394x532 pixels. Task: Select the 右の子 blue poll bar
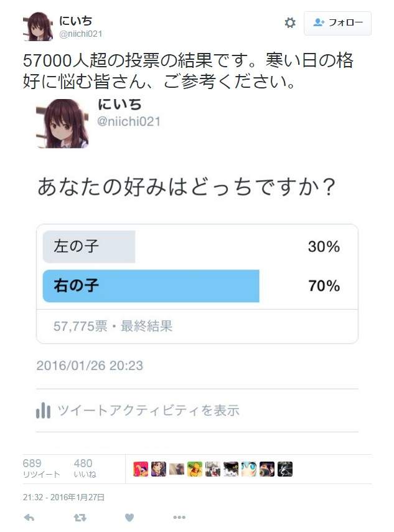click(151, 286)
